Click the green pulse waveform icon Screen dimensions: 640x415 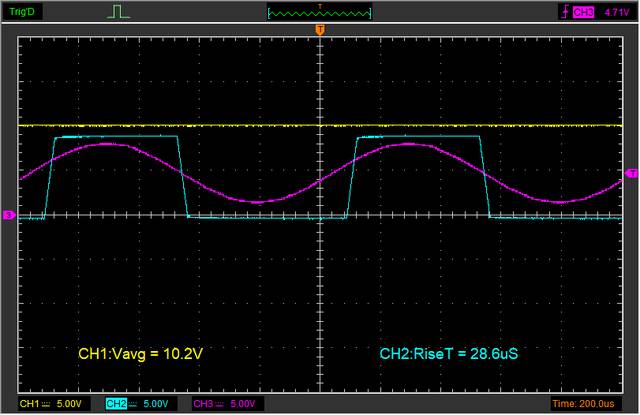coord(119,12)
